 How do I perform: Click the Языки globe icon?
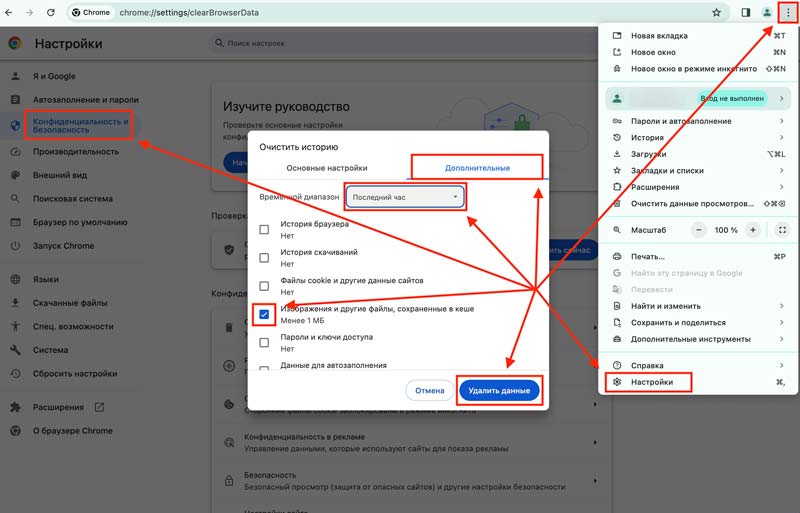click(x=15, y=279)
